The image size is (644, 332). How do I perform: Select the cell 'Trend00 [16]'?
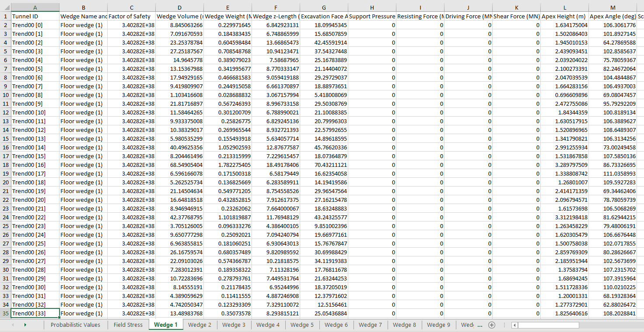35,165
